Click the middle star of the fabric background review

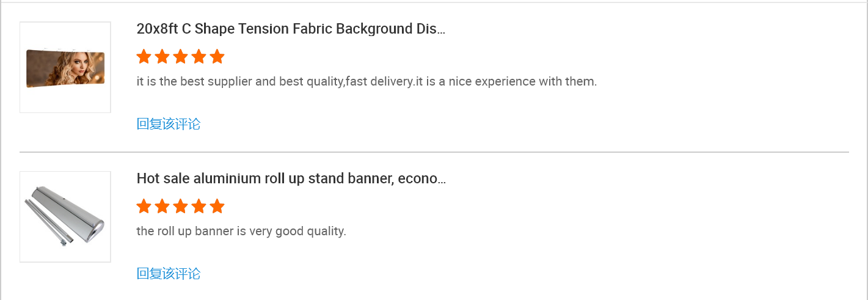pyautogui.click(x=180, y=57)
